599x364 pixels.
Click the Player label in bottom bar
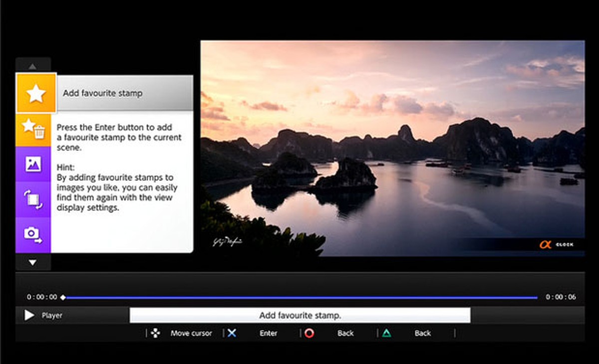point(51,315)
